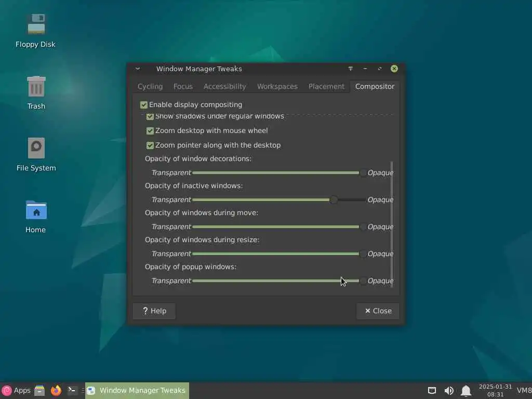Click the volume speaker tray icon
The width and height of the screenshot is (532, 399).
[449, 391]
